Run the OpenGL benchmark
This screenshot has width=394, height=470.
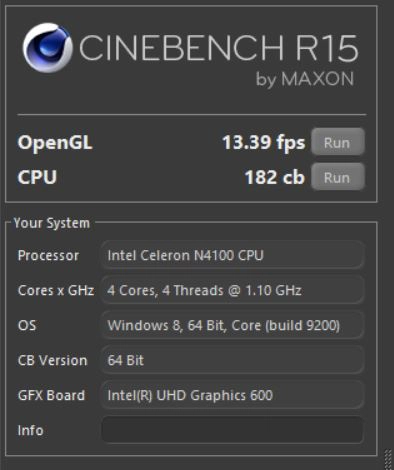point(338,142)
